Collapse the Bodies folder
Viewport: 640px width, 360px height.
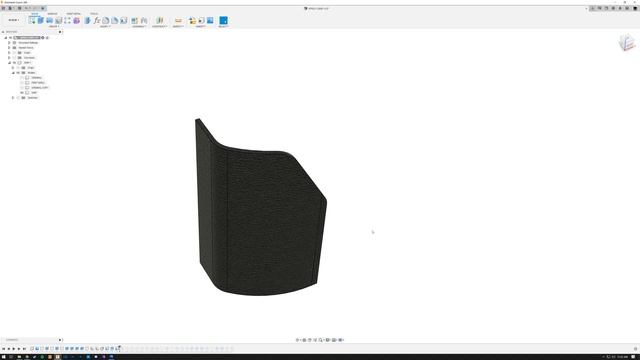pos(13,73)
